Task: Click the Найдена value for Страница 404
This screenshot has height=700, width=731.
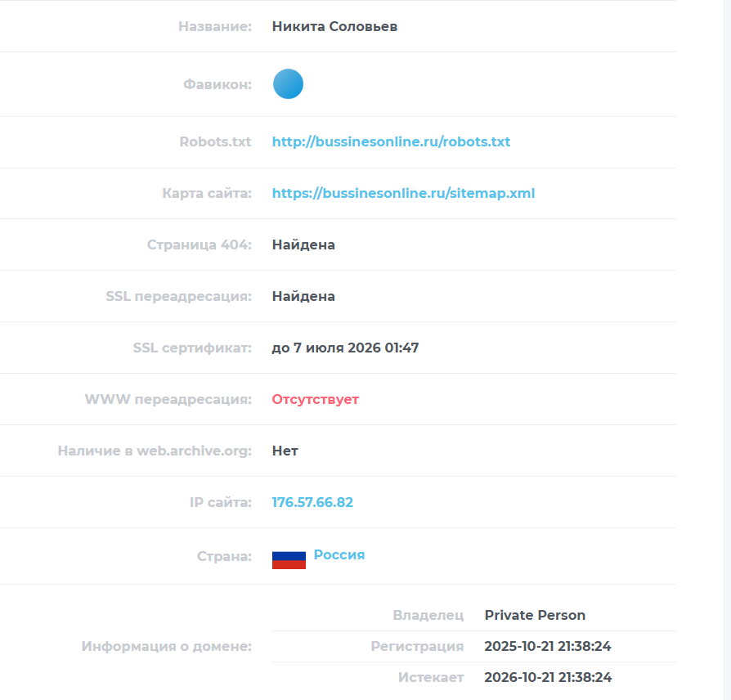Action: (x=303, y=245)
